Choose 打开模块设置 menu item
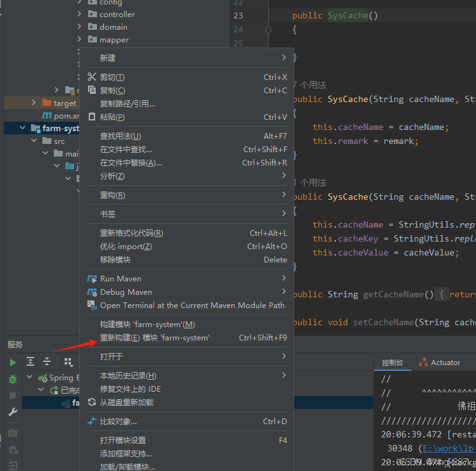Image resolution: width=476 pixels, height=471 pixels. [187, 440]
